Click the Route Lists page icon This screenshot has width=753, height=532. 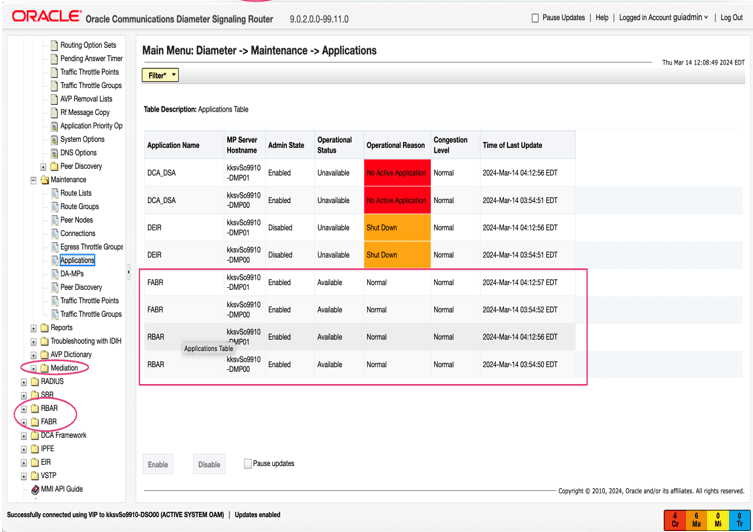[54, 193]
